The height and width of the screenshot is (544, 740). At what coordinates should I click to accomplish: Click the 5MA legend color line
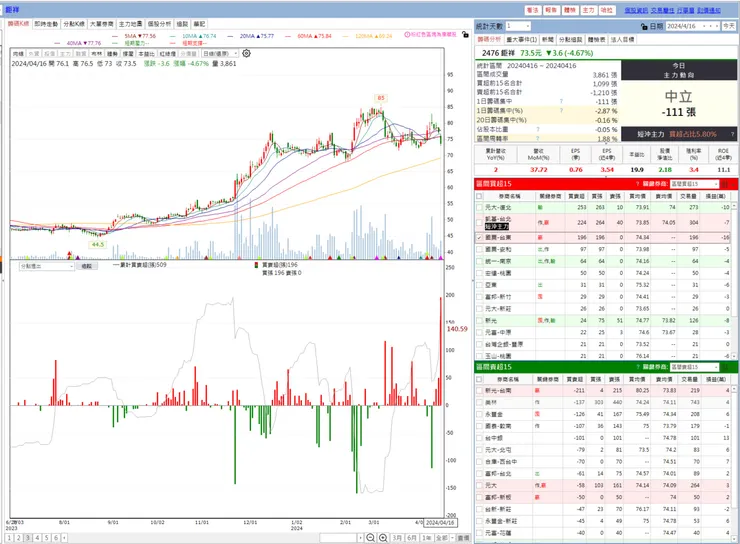[115, 36]
